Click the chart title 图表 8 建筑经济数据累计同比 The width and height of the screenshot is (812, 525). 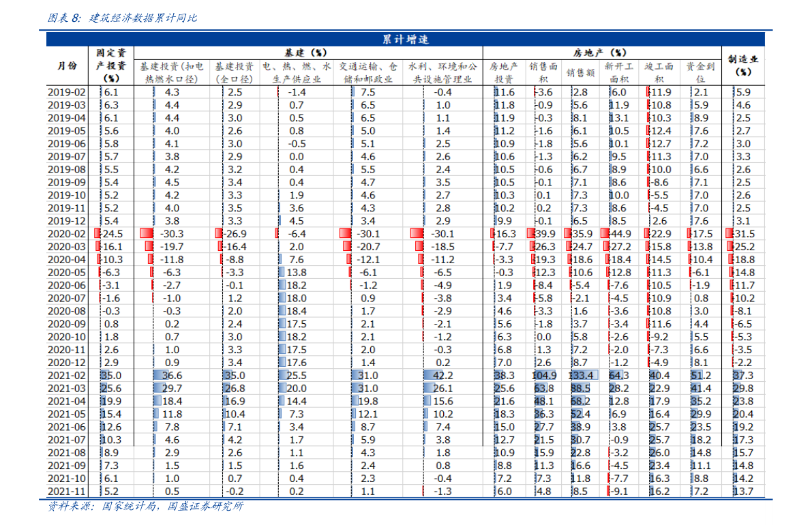tap(123, 18)
